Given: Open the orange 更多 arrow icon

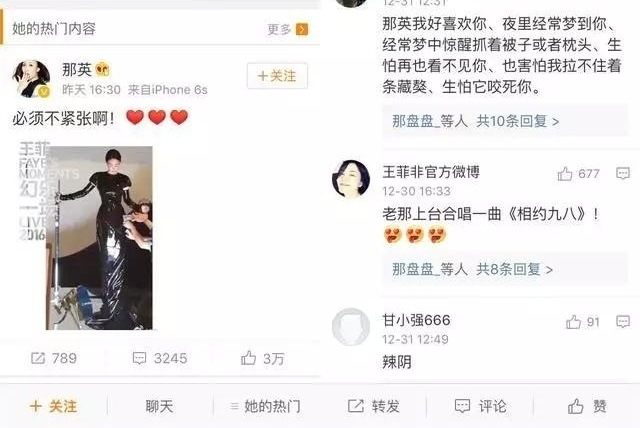Looking at the screenshot, I should [x=302, y=29].
